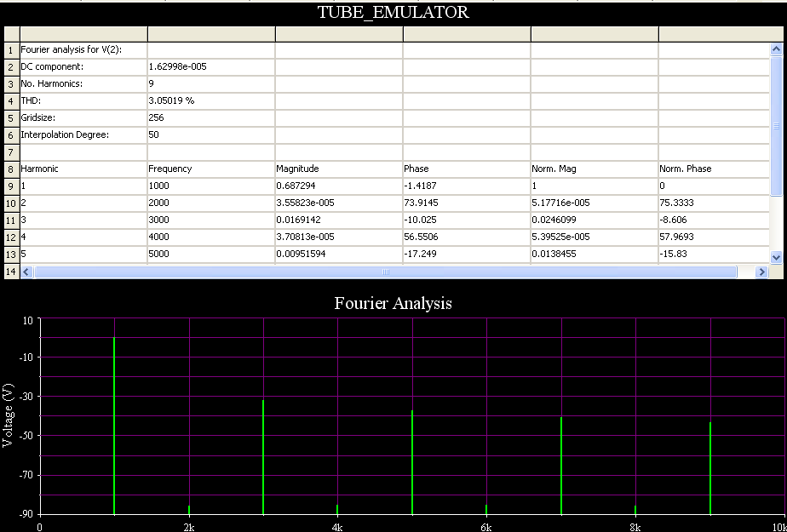The width and height of the screenshot is (787, 532).
Task: Select phase 73.9145 cell
Action: tap(467, 203)
